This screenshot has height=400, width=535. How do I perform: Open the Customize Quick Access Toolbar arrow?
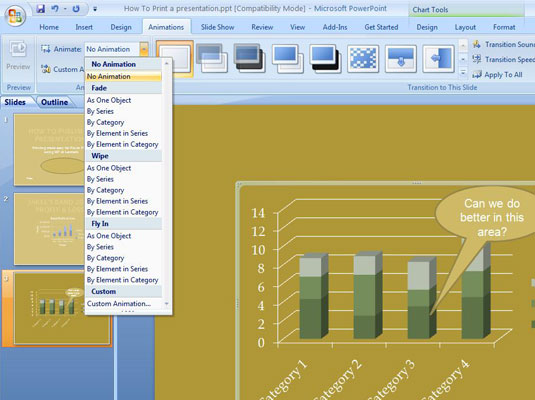pos(95,9)
